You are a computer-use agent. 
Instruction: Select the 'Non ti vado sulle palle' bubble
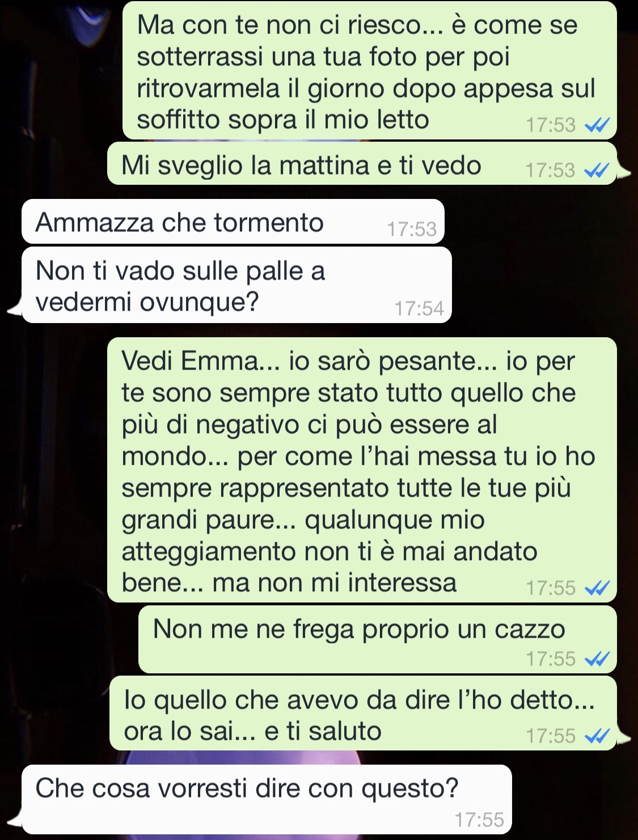(x=236, y=285)
